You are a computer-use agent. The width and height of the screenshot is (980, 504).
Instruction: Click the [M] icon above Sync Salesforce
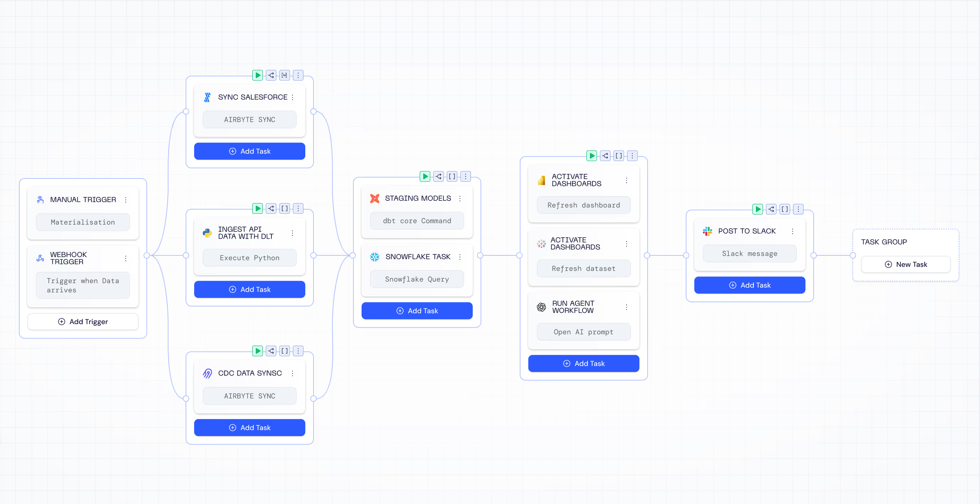coord(285,75)
